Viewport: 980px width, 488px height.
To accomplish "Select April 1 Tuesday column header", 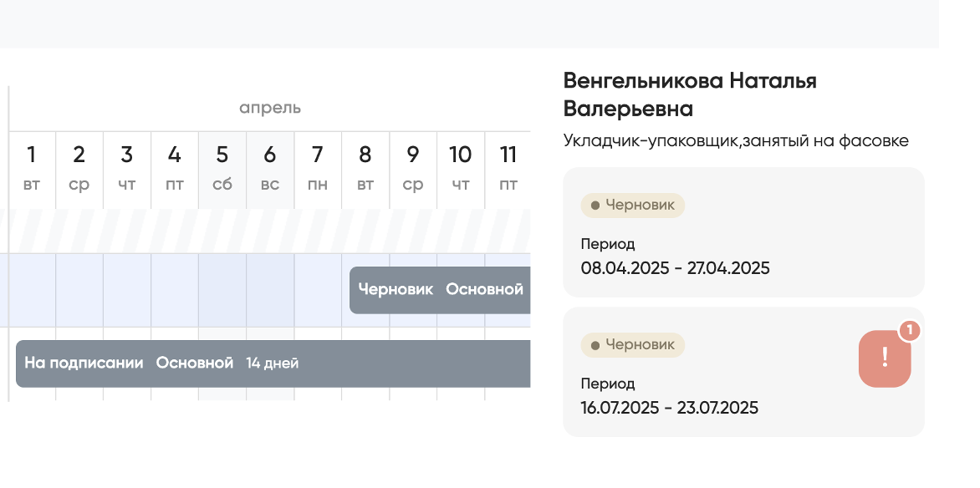I will (32, 169).
